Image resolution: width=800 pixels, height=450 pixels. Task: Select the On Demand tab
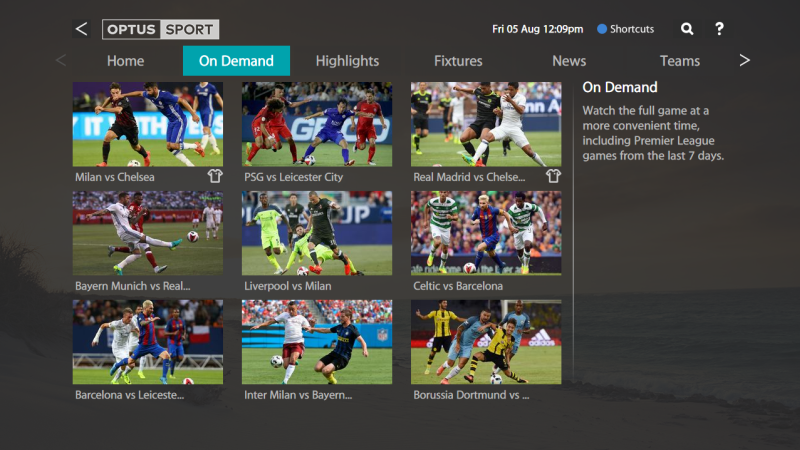(x=236, y=61)
